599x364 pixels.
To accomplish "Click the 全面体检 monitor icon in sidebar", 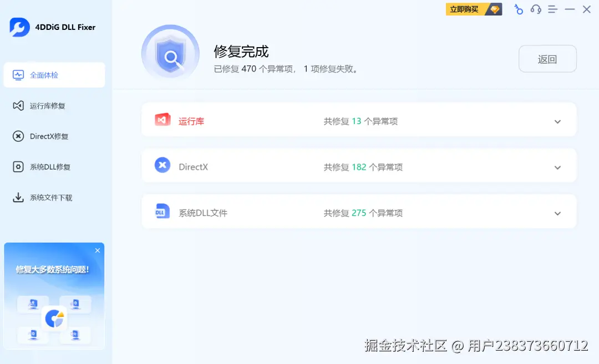I will coord(18,75).
